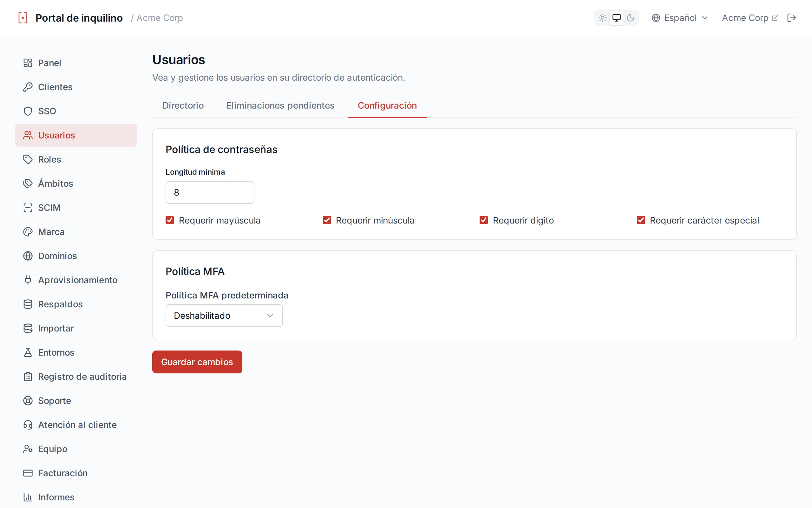Click the Requerir carácter especial label text

click(x=704, y=220)
